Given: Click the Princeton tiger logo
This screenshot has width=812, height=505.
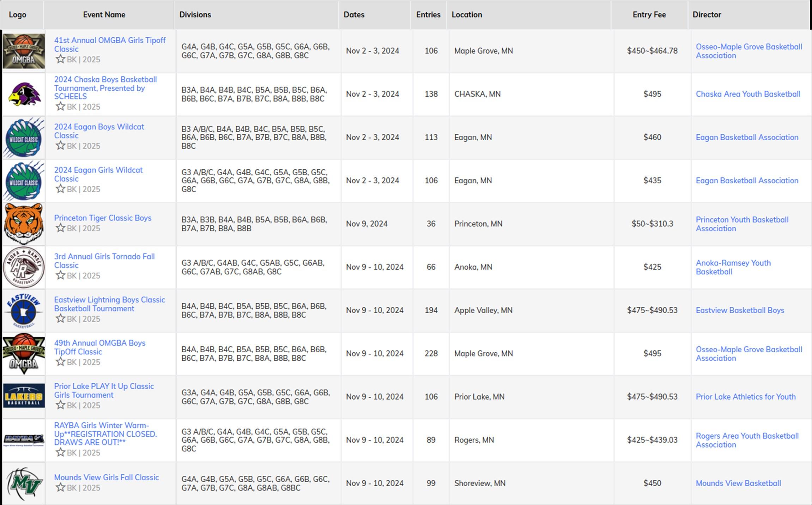Looking at the screenshot, I should (24, 224).
